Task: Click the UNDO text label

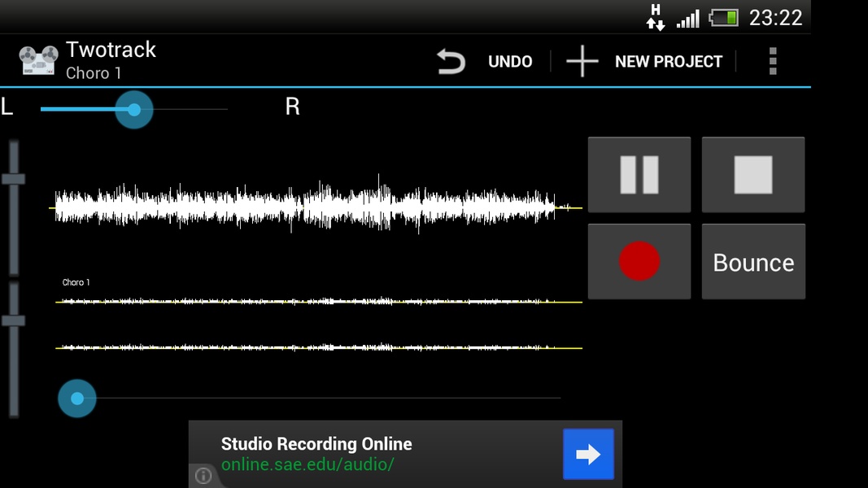Action: point(510,62)
